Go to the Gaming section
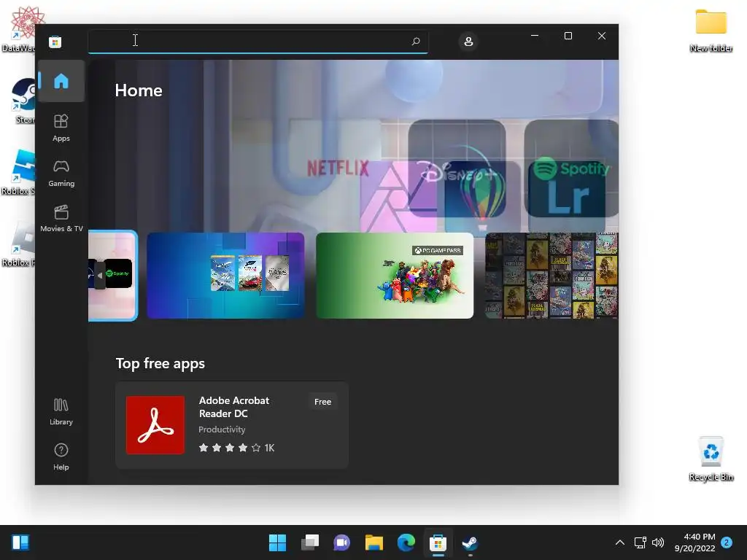 point(61,174)
